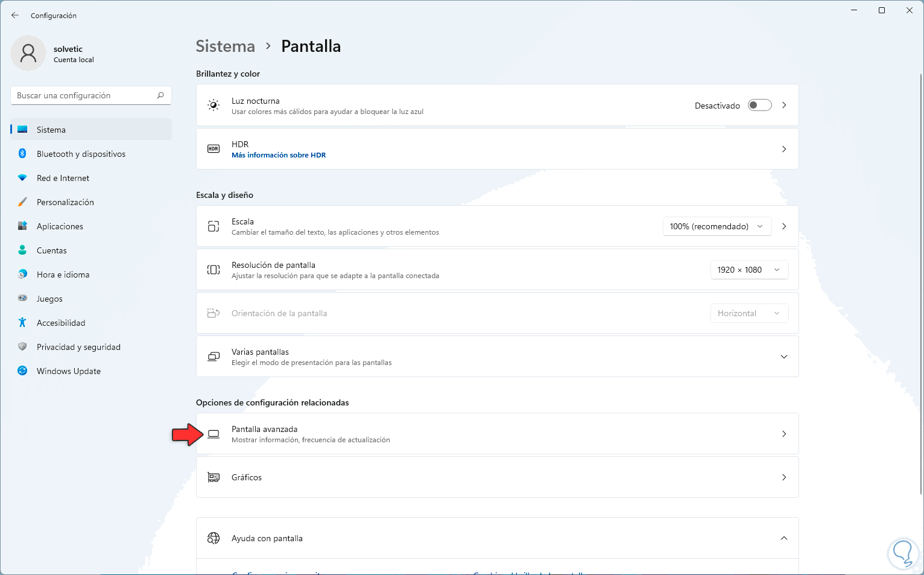Go back to Sistema in breadcrumb
This screenshot has height=575, width=924.
(225, 46)
